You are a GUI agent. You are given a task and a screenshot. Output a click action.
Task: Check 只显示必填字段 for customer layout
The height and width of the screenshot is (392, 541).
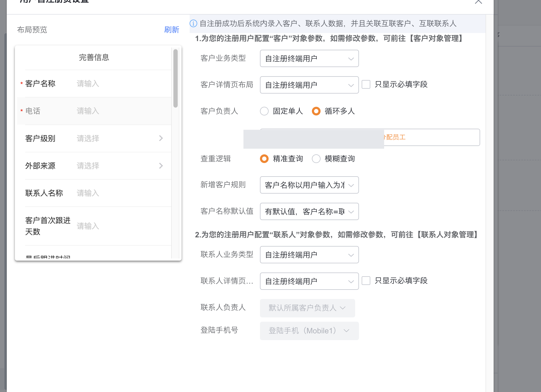[x=366, y=84]
